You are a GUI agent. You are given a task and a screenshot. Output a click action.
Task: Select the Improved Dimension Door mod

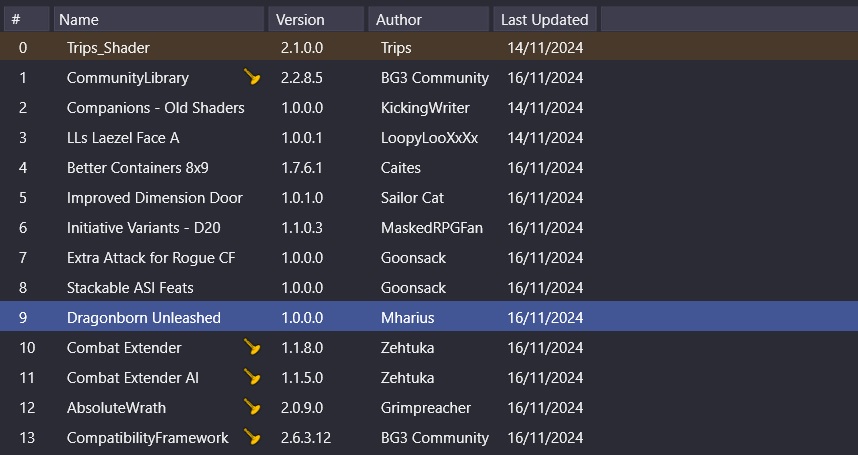(x=154, y=197)
